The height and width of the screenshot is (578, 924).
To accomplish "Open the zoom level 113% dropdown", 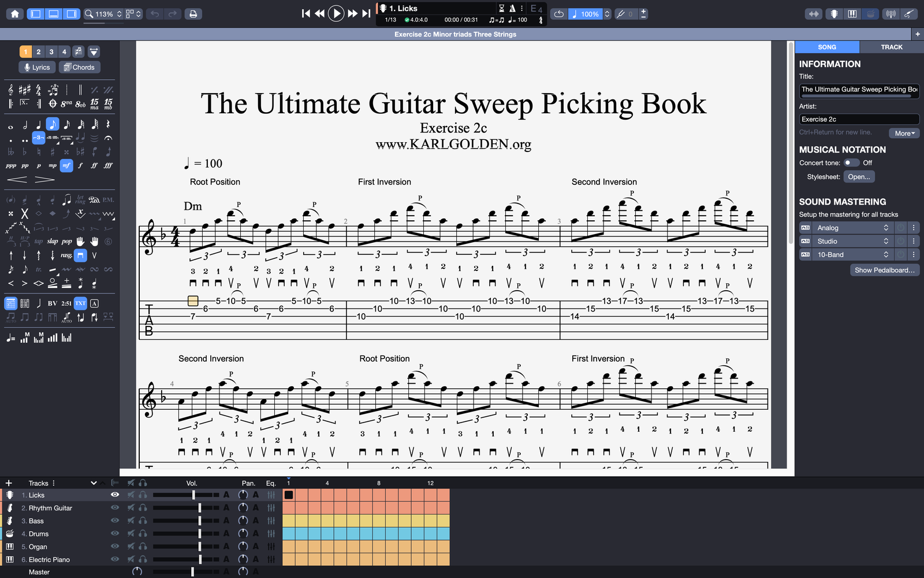I will tap(104, 14).
